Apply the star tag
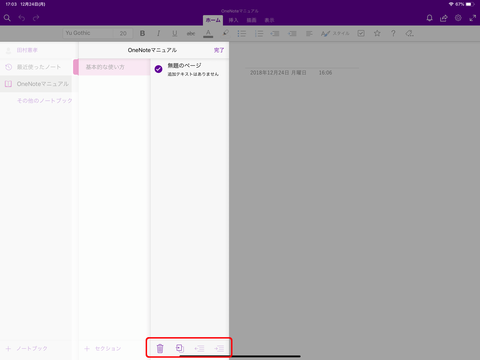 tap(377, 33)
